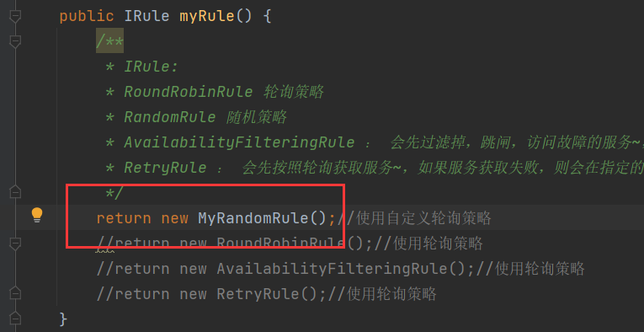Click the 使用自定义轮询策略 comment
The height and width of the screenshot is (332, 644).
coord(423,218)
